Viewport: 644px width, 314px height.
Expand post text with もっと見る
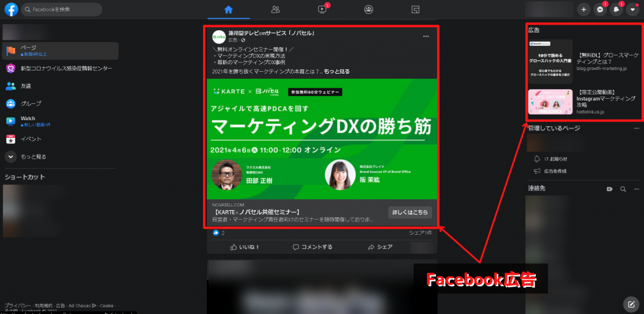point(337,72)
